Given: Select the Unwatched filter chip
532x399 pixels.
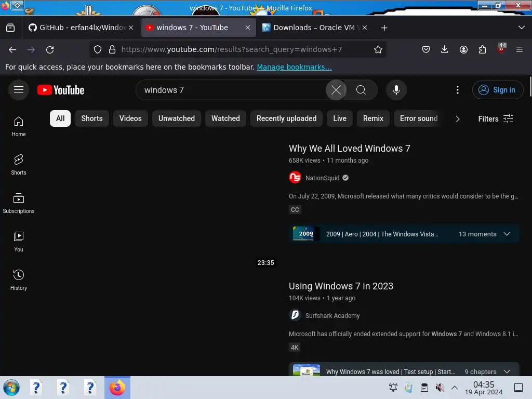Looking at the screenshot, I should point(177,118).
